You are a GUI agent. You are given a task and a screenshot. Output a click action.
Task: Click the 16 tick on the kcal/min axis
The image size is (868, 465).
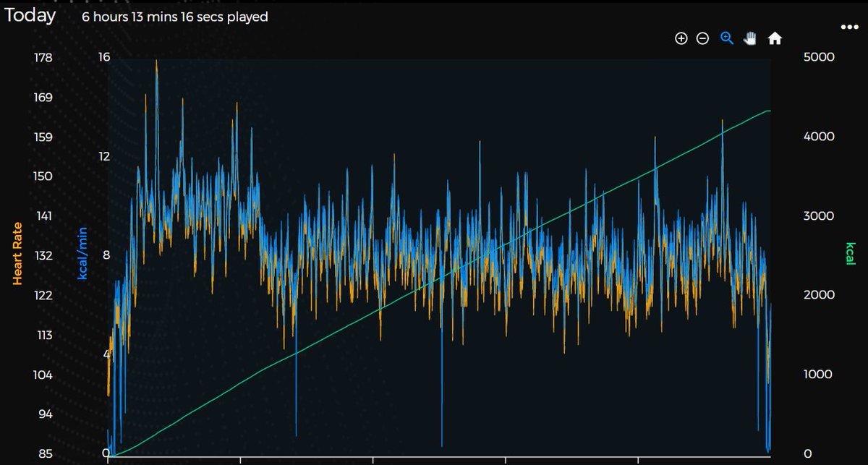click(x=104, y=57)
